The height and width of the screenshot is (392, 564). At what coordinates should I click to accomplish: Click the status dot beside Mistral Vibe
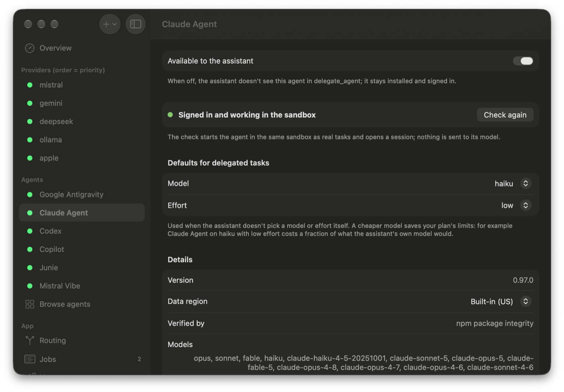(x=30, y=286)
